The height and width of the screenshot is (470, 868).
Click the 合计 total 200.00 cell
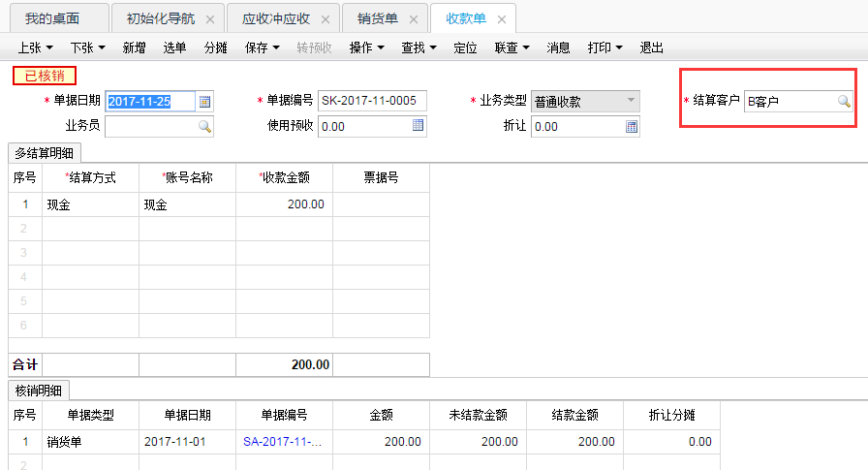pos(284,364)
